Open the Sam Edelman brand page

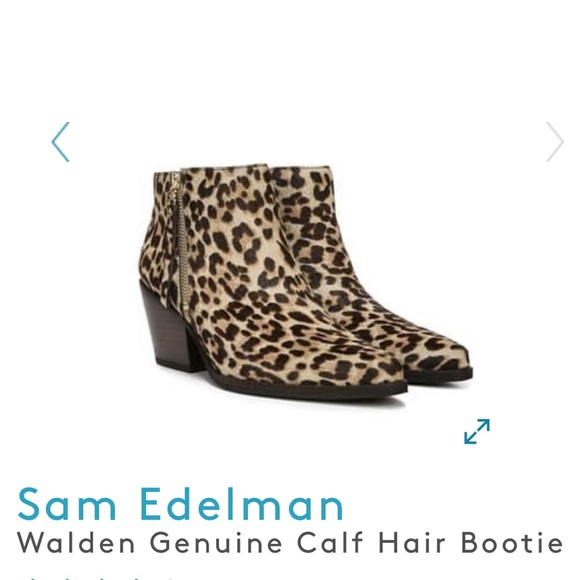pos(181,504)
